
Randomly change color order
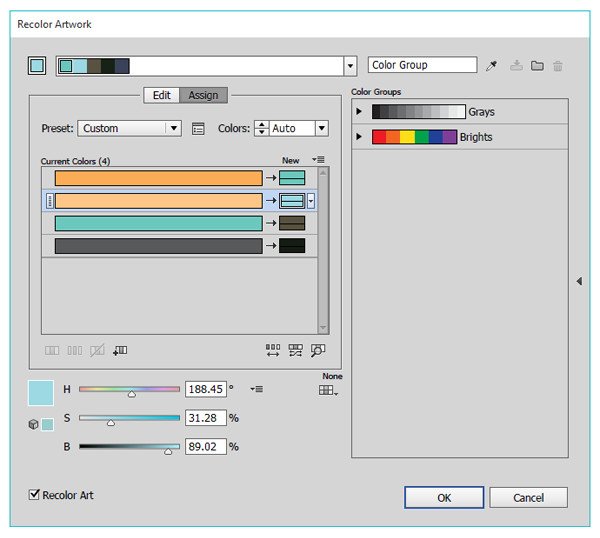pyautogui.click(x=272, y=350)
